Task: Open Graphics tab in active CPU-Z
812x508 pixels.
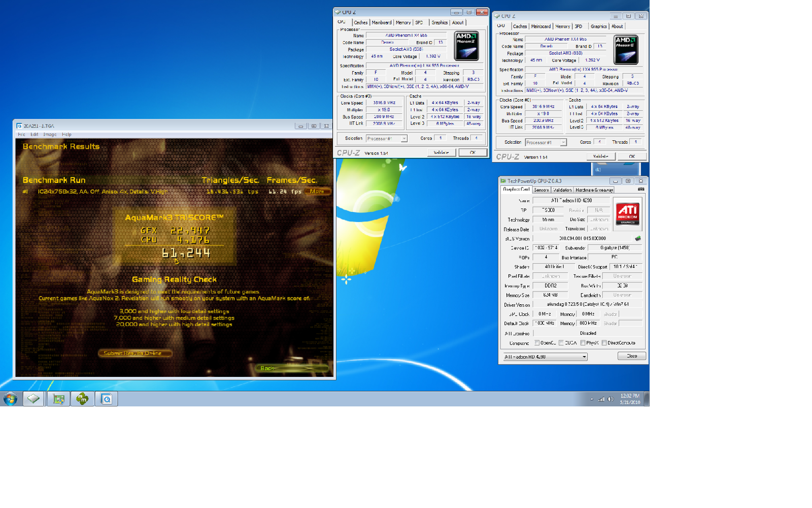Action: [439, 22]
